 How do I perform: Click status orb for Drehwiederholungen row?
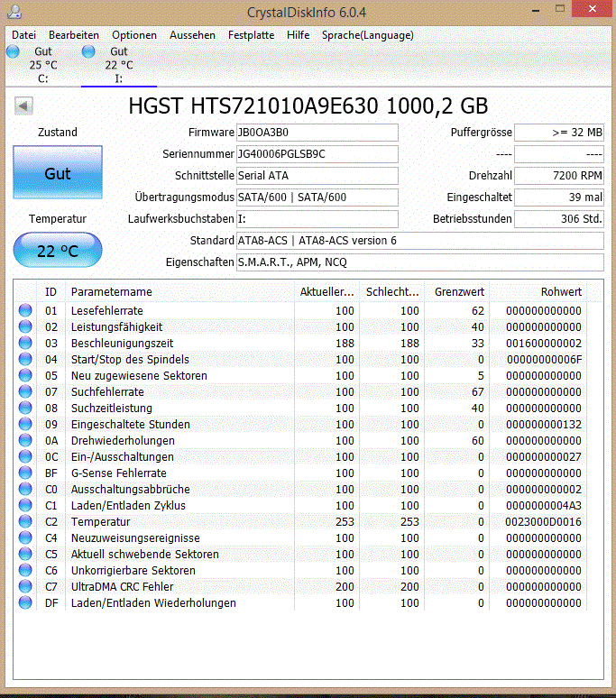pos(25,440)
